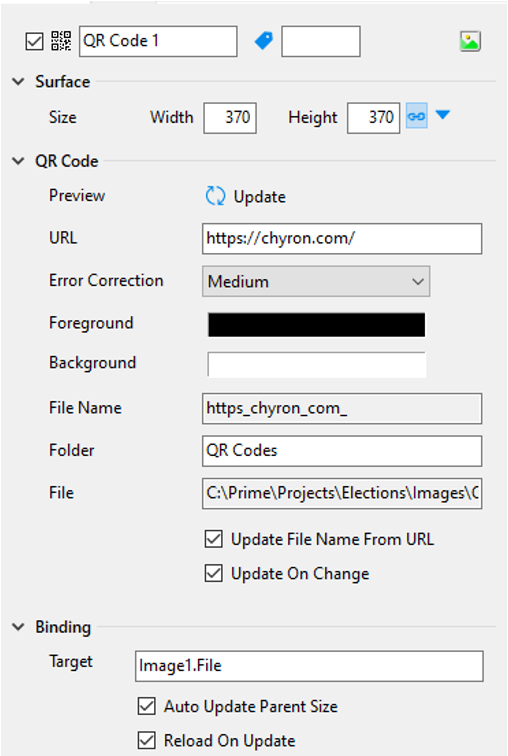Open the blue size presets arrow

pyautogui.click(x=442, y=115)
